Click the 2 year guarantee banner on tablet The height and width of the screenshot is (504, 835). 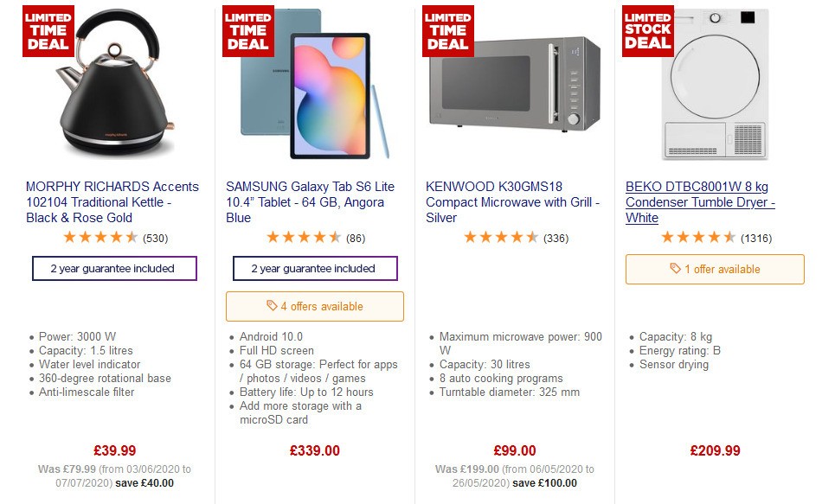[x=314, y=268]
